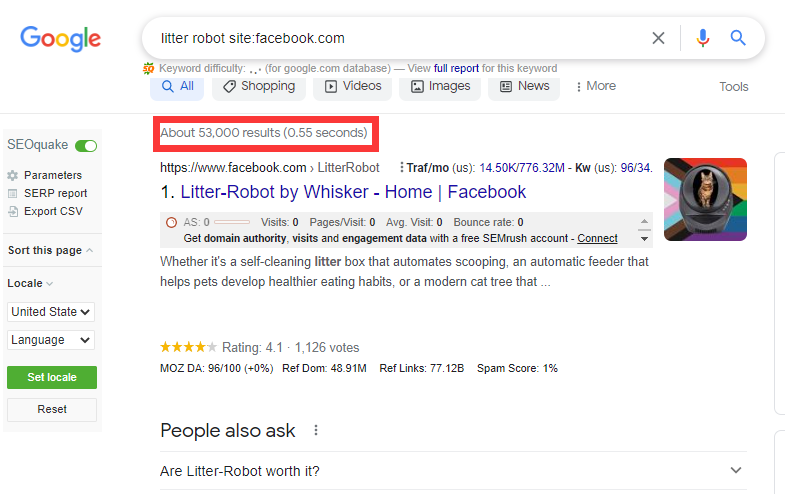Open SEOquake Parameters gear icon

(x=13, y=175)
